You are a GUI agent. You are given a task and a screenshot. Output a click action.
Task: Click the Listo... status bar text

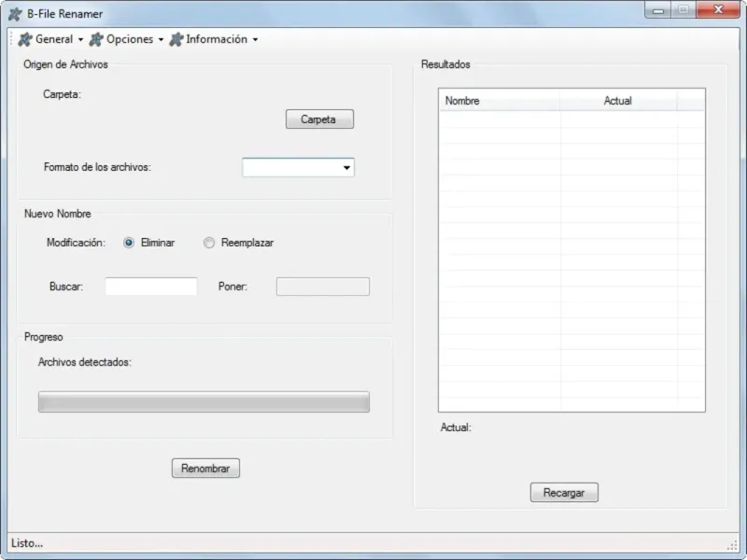tap(27, 543)
